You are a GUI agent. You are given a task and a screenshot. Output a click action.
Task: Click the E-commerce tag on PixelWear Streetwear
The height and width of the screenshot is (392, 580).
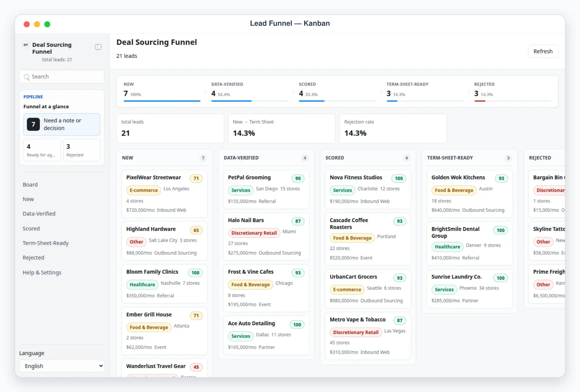tap(144, 190)
